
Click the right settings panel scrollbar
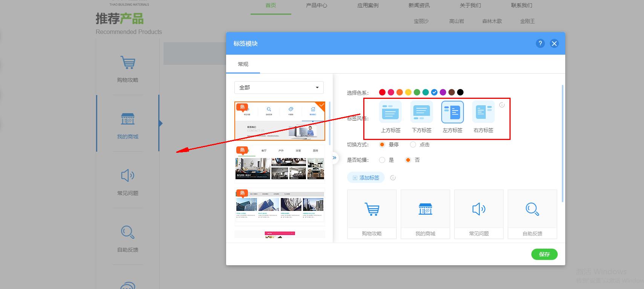click(563, 143)
